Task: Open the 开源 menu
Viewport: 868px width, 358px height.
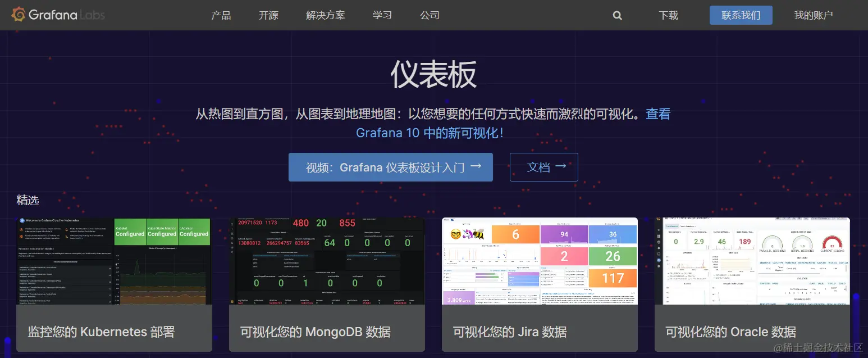Action: [268, 15]
